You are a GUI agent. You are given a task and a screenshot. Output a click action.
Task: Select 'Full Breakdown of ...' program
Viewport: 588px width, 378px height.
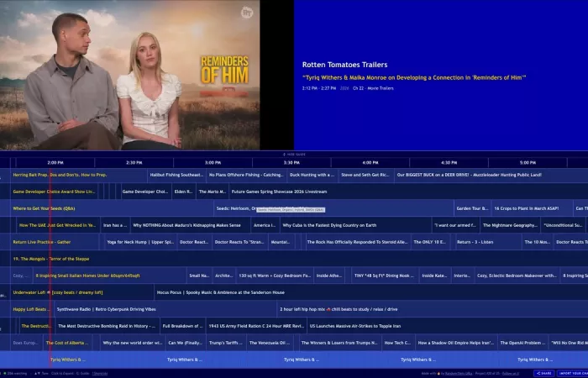pyautogui.click(x=182, y=326)
